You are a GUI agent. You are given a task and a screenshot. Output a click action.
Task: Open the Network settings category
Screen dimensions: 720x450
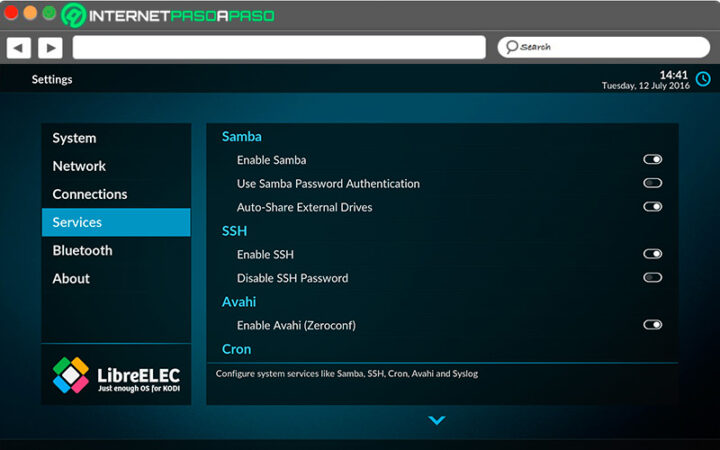point(116,166)
